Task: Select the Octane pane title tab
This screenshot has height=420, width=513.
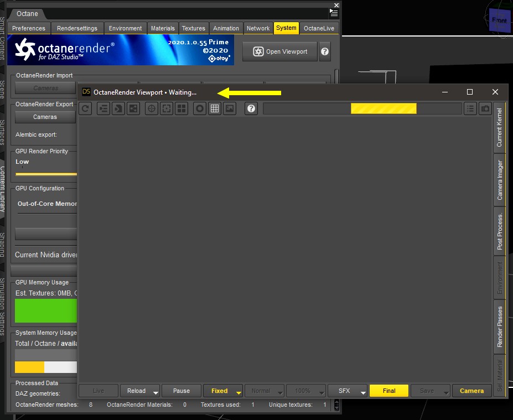Action: 27,14
